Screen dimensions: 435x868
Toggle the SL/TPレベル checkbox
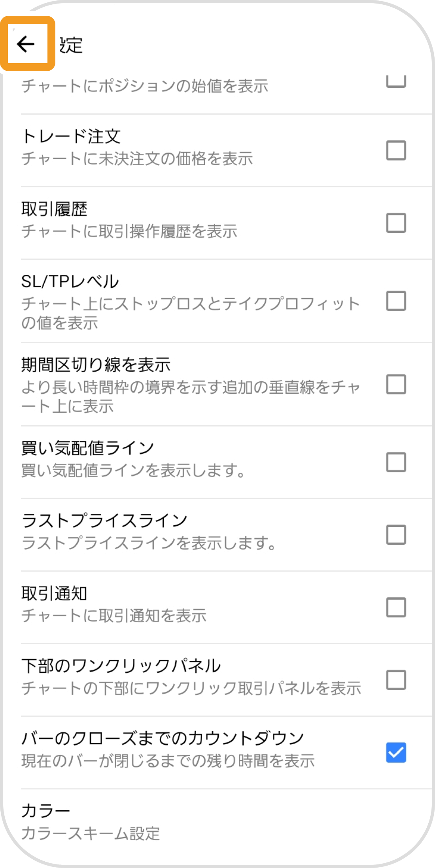coord(396,301)
